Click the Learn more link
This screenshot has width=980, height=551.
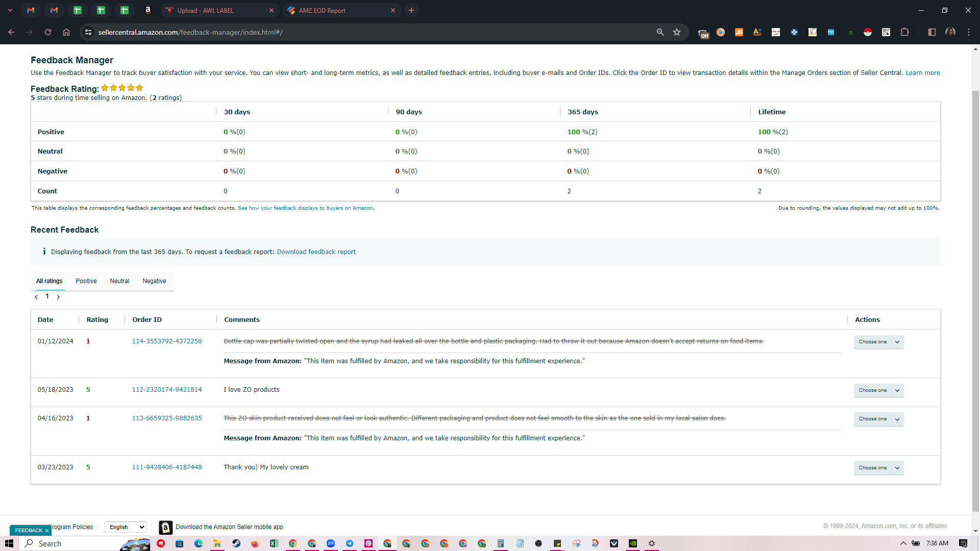tap(923, 73)
